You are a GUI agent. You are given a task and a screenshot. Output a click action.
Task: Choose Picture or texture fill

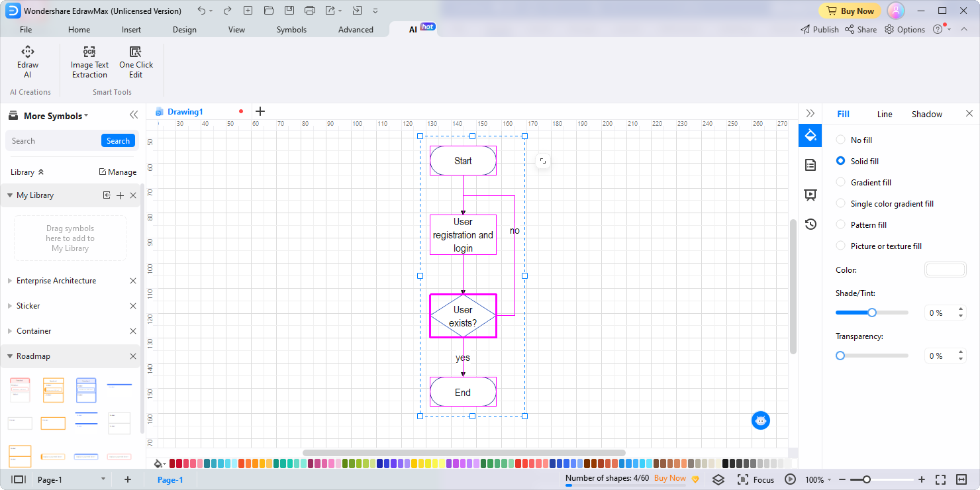click(879, 246)
